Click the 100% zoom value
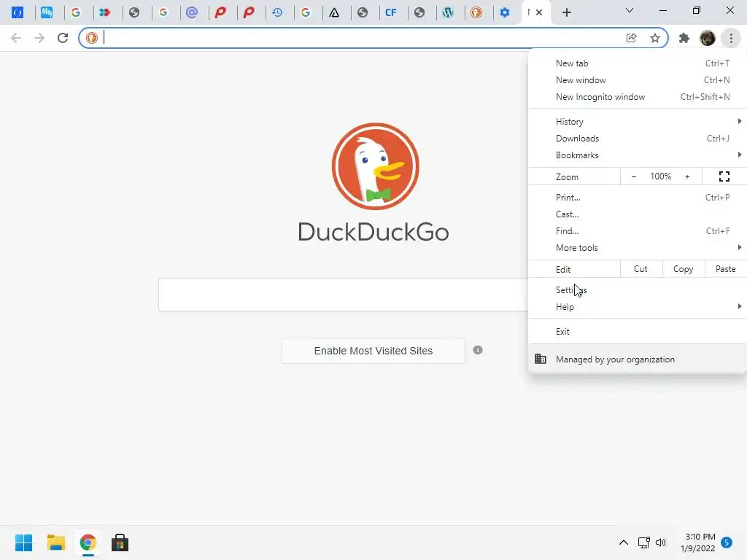747x560 pixels. [x=660, y=176]
